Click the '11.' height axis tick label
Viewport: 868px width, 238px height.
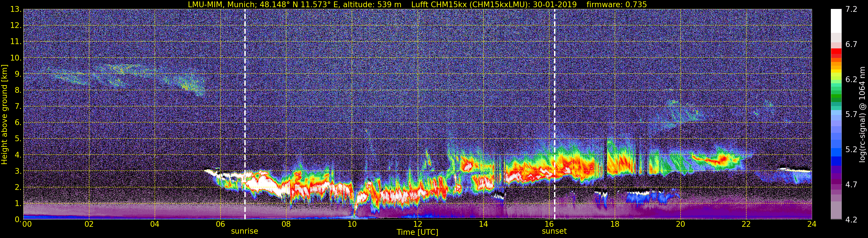(x=16, y=42)
